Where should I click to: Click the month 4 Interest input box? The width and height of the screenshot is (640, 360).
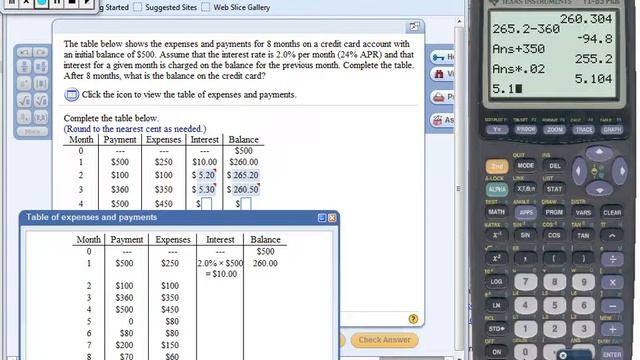[x=207, y=203]
